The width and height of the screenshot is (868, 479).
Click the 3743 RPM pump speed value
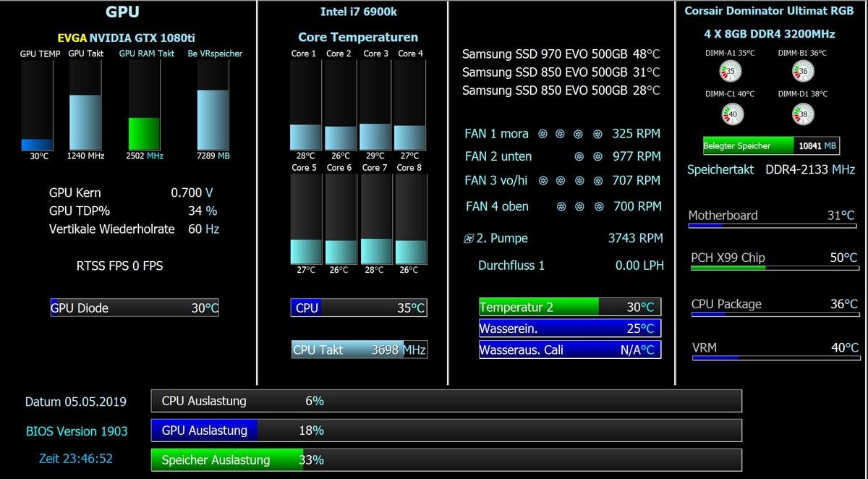(635, 238)
